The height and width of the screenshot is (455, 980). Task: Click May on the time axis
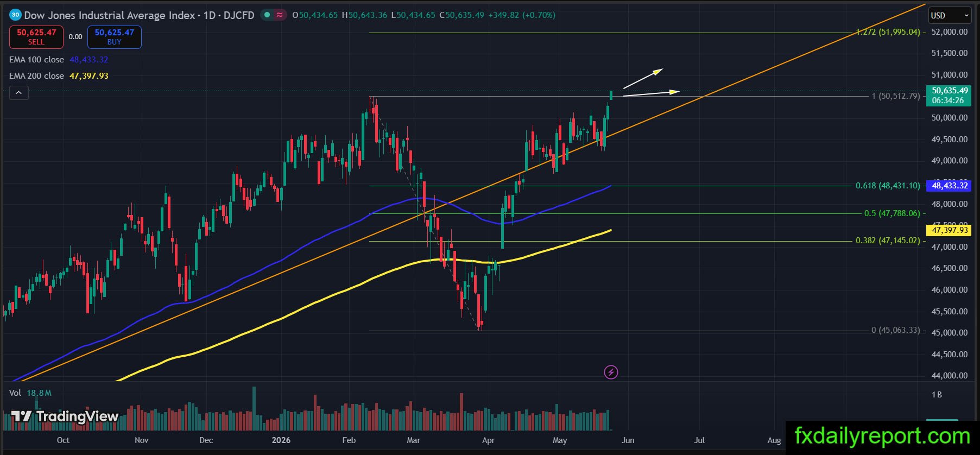tap(560, 440)
